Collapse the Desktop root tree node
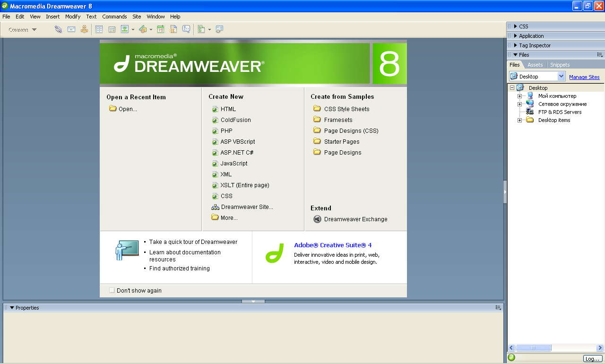The height and width of the screenshot is (364, 605). [512, 88]
